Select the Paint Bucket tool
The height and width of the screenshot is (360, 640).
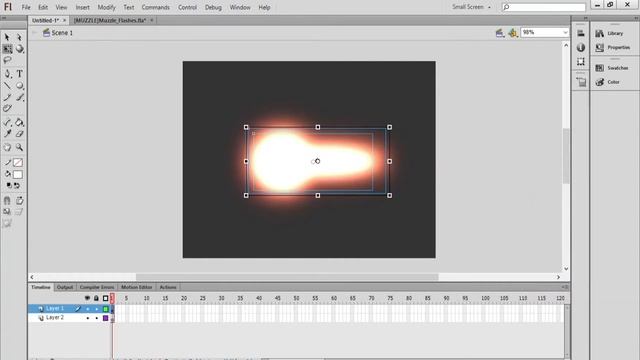tap(20, 122)
